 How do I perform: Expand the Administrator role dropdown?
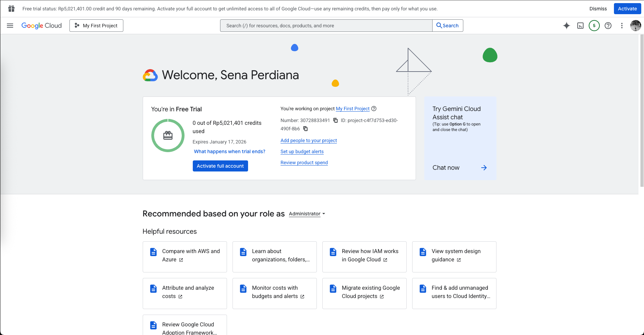point(307,214)
